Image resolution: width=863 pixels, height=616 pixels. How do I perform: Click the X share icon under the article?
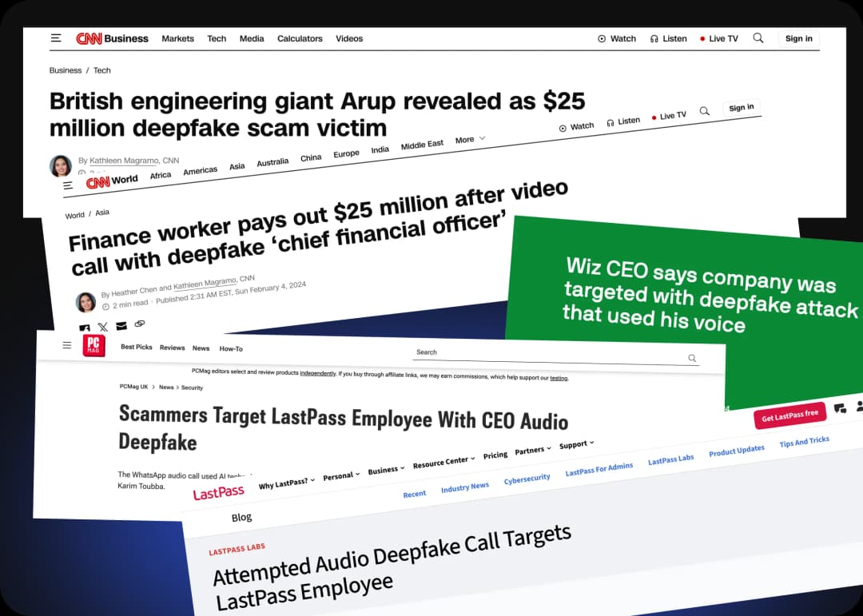(x=103, y=327)
